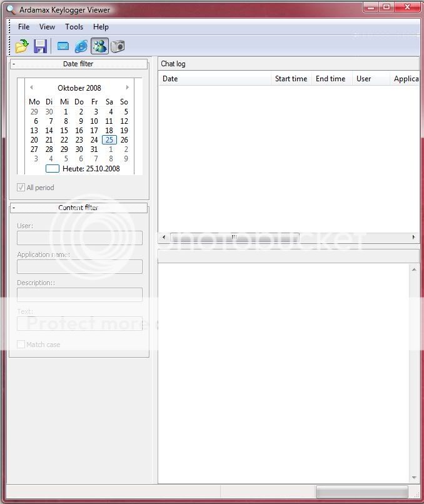Select October 31 in the calendar
Screen dimensions: 424x504
click(x=94, y=149)
